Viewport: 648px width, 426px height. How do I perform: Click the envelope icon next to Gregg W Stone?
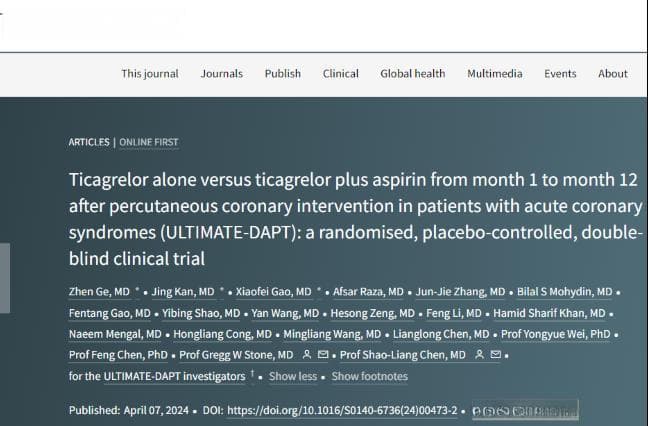pyautogui.click(x=323, y=355)
